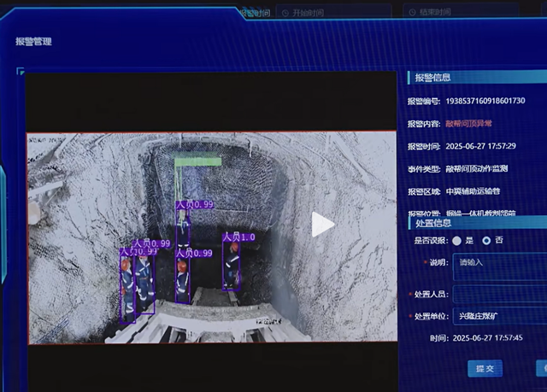Click the 敲帮问顶异常 alarm content text
547x392 pixels.
pos(469,123)
